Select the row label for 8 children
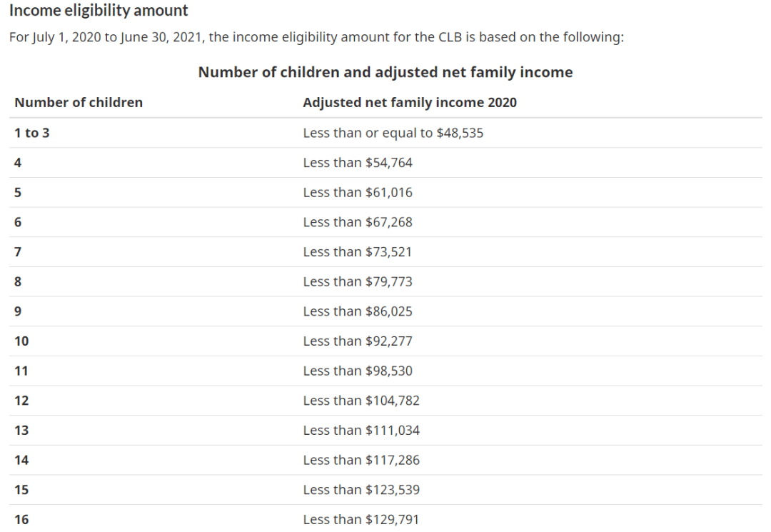 coord(18,282)
